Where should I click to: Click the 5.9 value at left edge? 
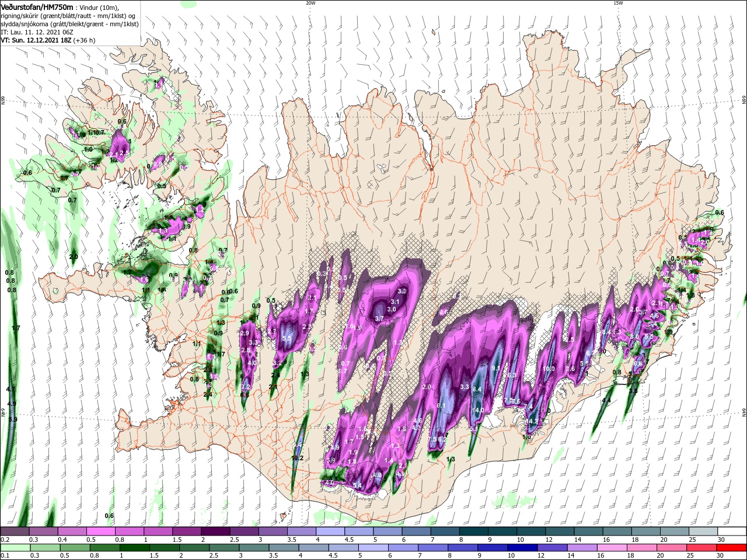(x=12, y=419)
